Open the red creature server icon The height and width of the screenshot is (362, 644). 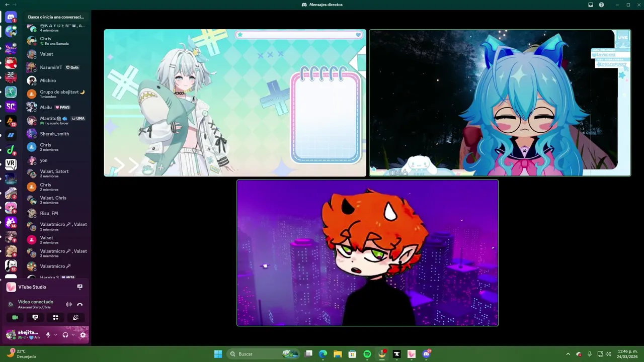pyautogui.click(x=11, y=63)
